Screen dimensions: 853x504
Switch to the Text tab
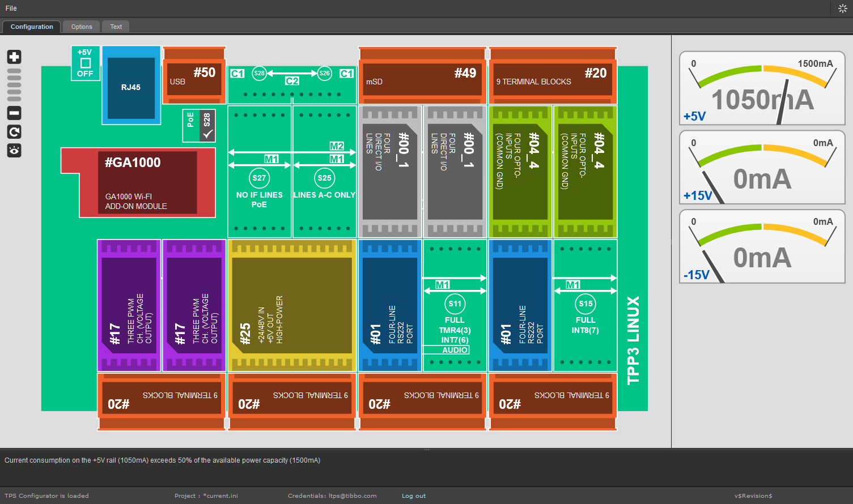tap(116, 27)
